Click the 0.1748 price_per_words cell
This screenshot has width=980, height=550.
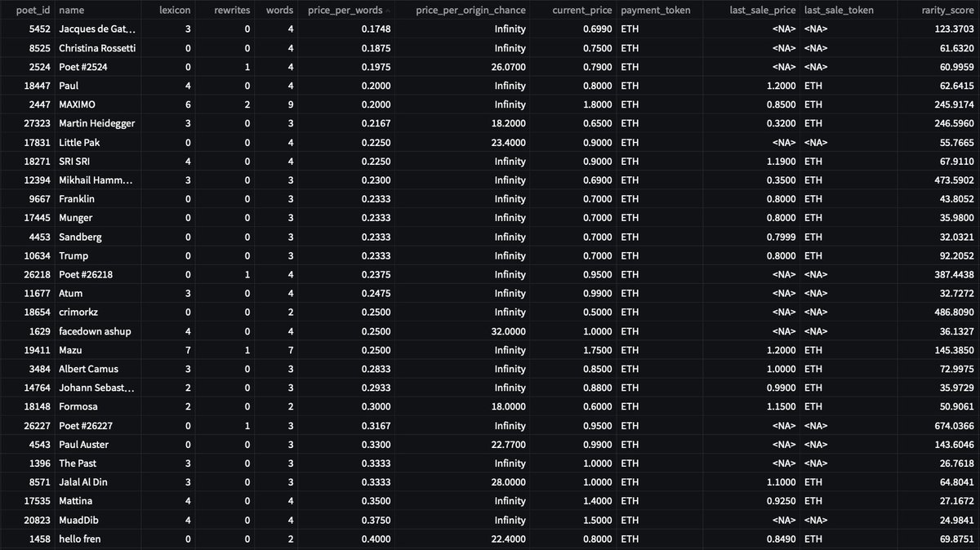(347, 29)
